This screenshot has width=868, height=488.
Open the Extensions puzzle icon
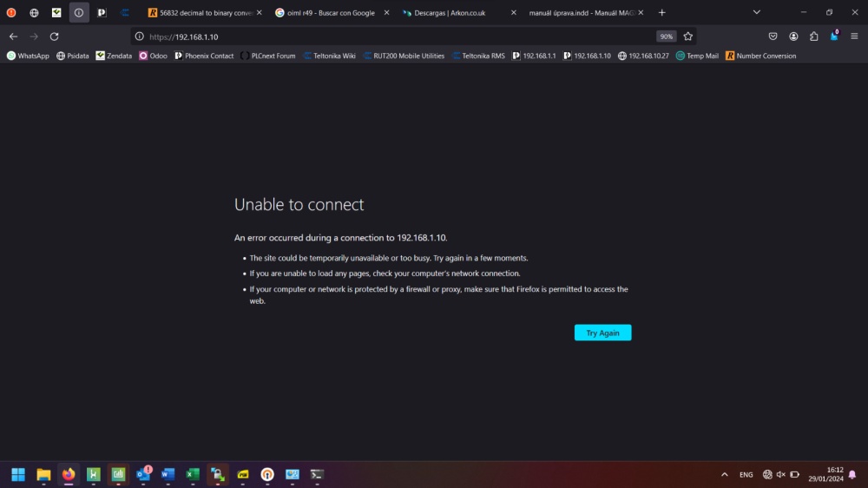coord(813,36)
